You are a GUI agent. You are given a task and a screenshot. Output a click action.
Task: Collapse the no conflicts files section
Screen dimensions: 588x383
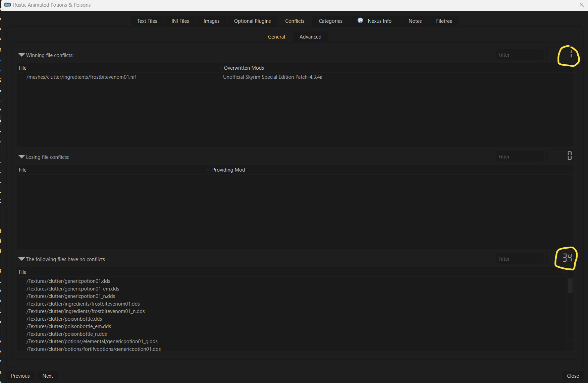pos(22,259)
